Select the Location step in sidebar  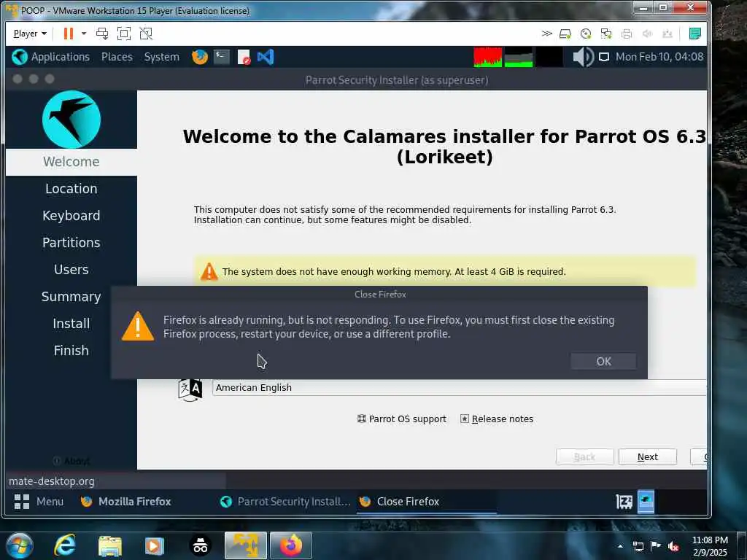click(71, 189)
